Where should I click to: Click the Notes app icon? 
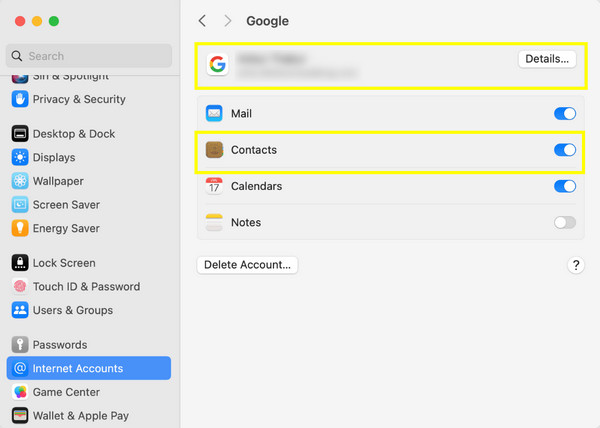[x=214, y=222]
